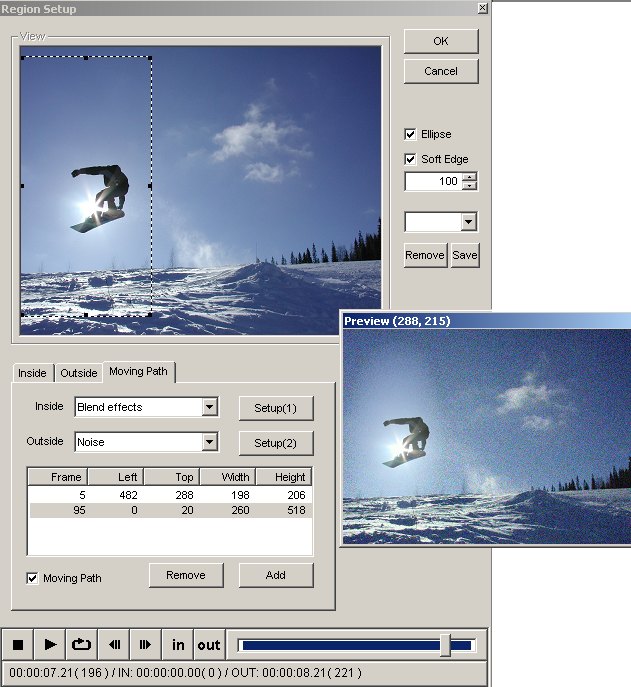Click the soft edge value field
Image resolution: width=631 pixels, height=687 pixels.
point(433,181)
